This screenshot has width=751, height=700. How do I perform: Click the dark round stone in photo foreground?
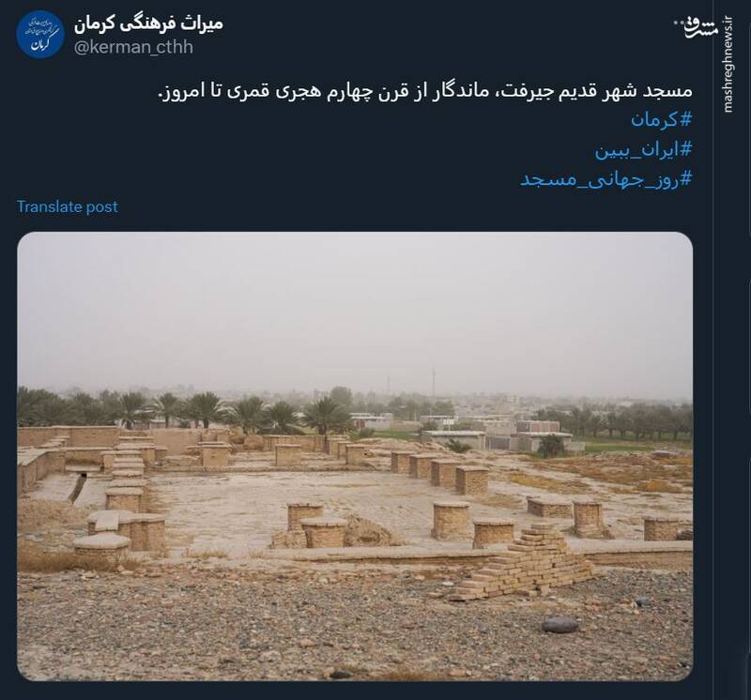click(560, 624)
